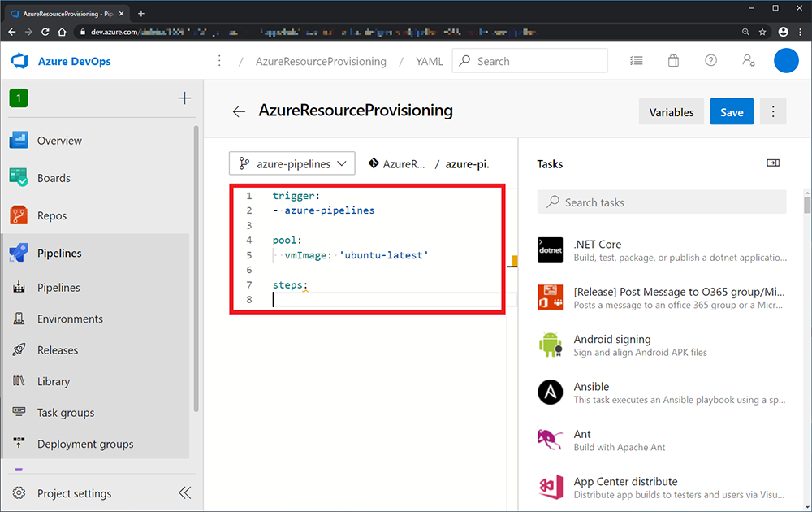The height and width of the screenshot is (512, 812).
Task: Click the green project icon labeled 1
Action: coord(19,98)
